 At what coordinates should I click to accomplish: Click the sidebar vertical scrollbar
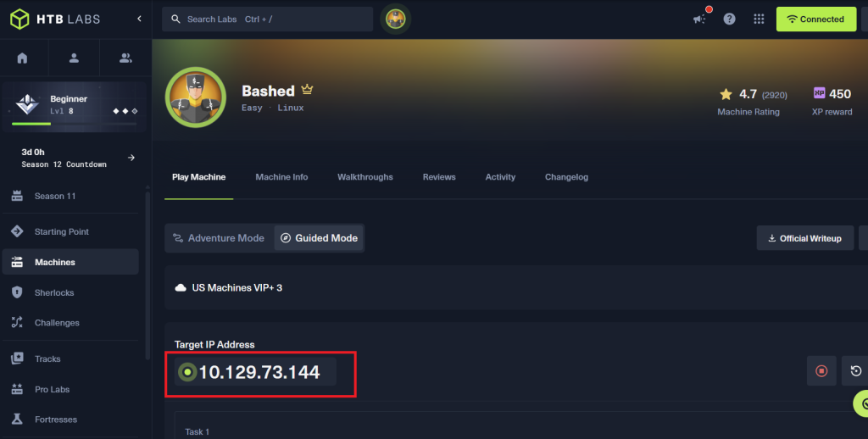(x=147, y=275)
